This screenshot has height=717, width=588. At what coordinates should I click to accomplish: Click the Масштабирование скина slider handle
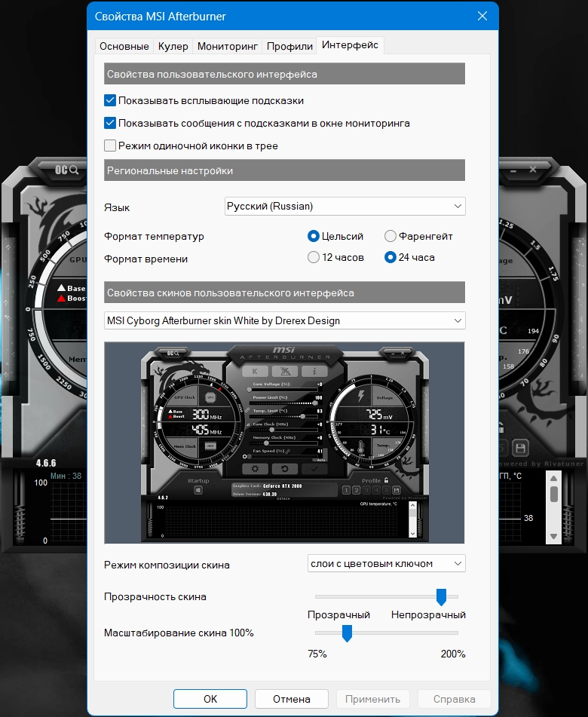(x=347, y=633)
